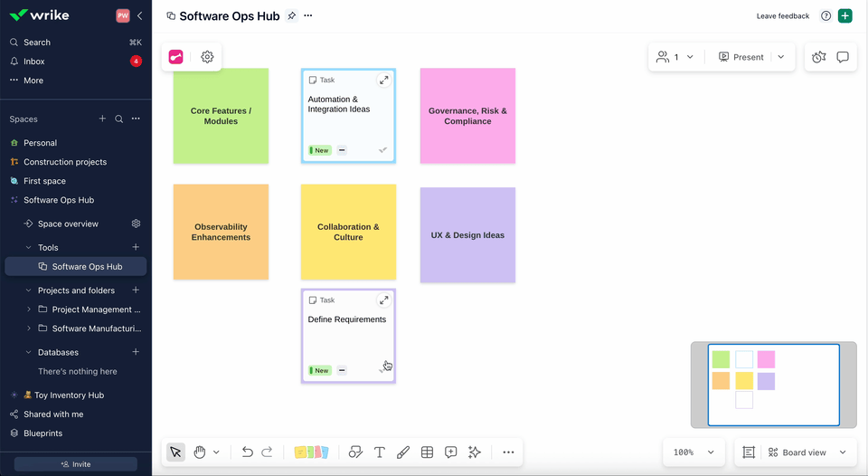Open Construction projects space
Image resolution: width=868 pixels, height=476 pixels.
click(65, 162)
